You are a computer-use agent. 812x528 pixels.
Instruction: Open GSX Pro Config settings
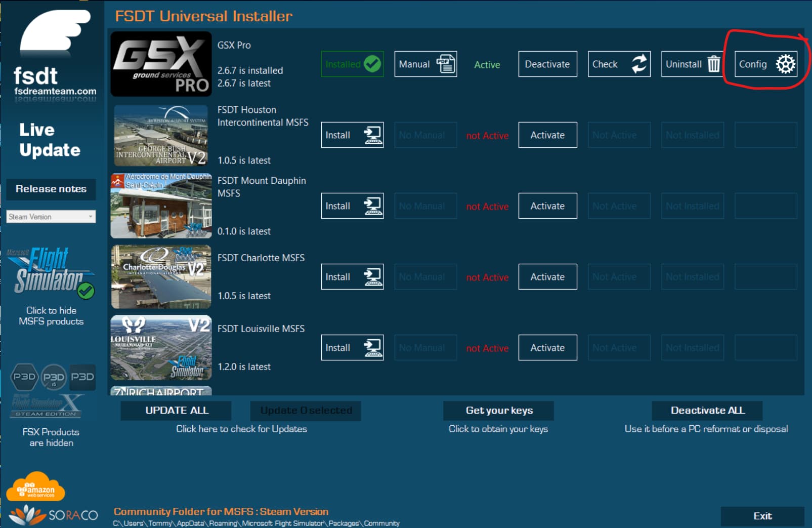click(x=766, y=64)
